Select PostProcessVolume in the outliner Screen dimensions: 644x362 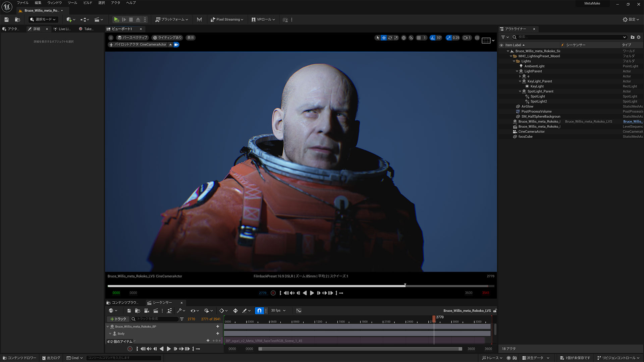click(536, 112)
